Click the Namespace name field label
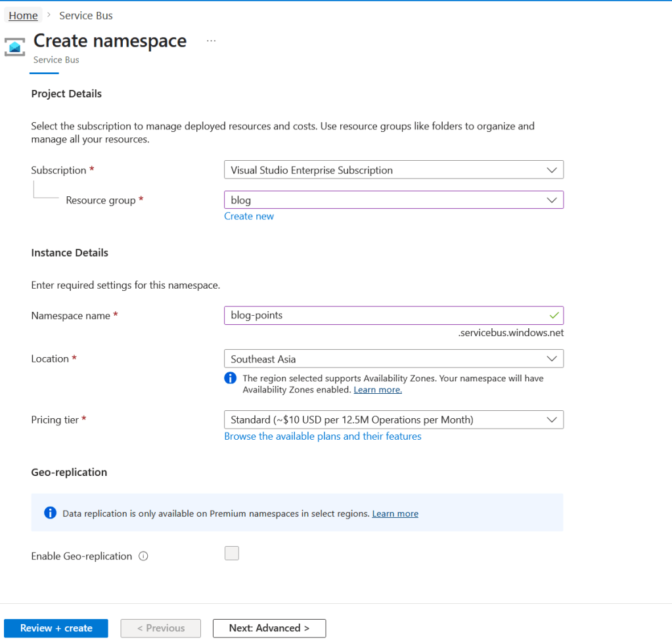 [x=71, y=316]
